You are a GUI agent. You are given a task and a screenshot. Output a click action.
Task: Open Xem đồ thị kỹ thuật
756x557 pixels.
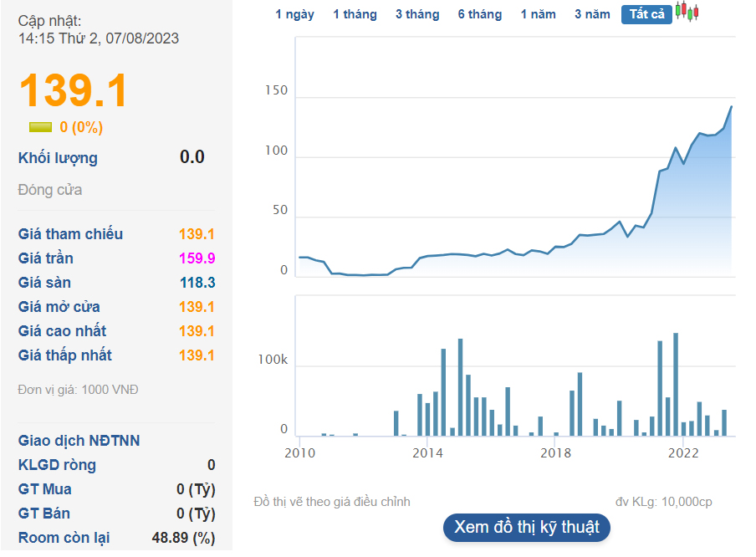(x=527, y=527)
